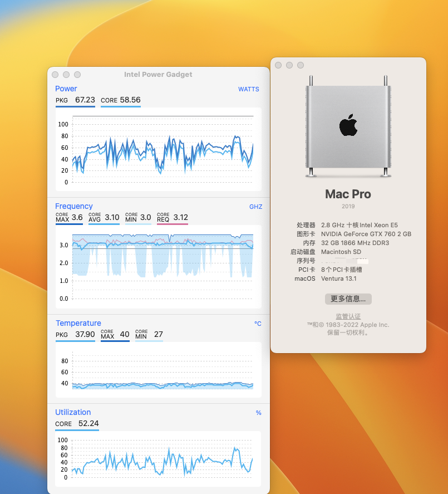
Task: Click the 序列号 label
Action: click(306, 261)
